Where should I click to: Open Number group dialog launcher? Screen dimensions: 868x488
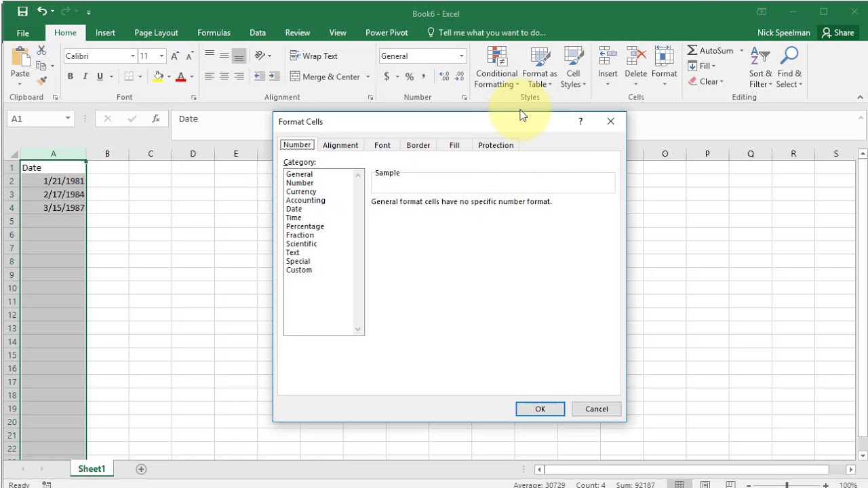point(465,98)
